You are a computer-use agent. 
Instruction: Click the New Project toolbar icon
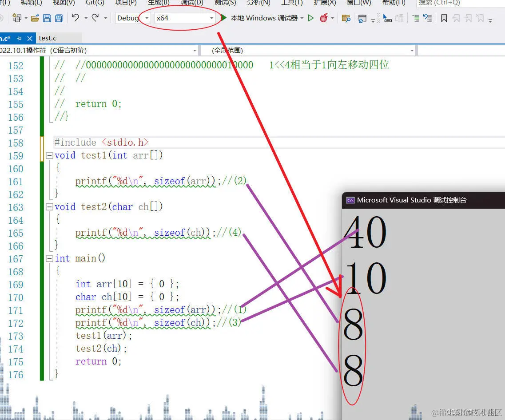pos(16,18)
